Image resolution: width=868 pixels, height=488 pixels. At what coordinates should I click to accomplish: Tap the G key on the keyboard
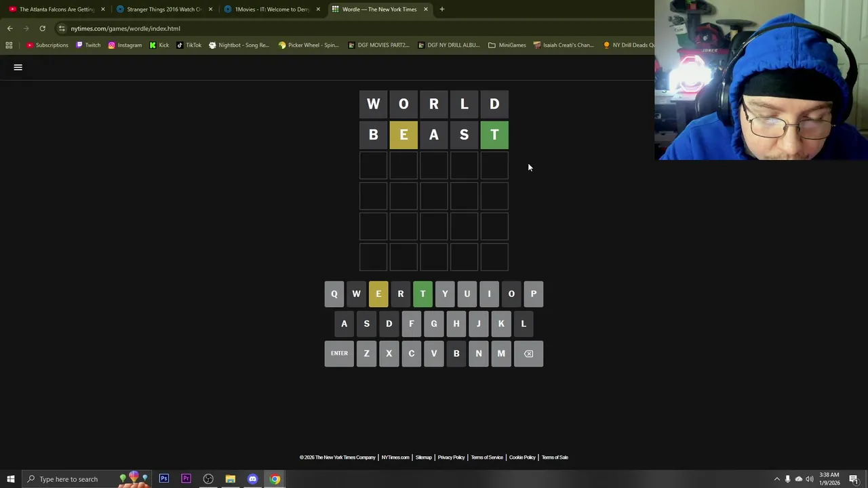point(434,324)
